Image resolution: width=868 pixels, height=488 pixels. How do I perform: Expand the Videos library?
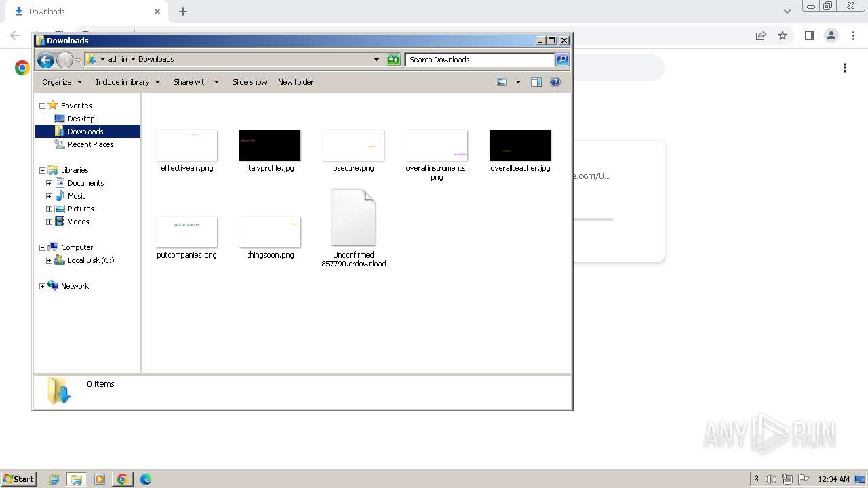pyautogui.click(x=49, y=222)
